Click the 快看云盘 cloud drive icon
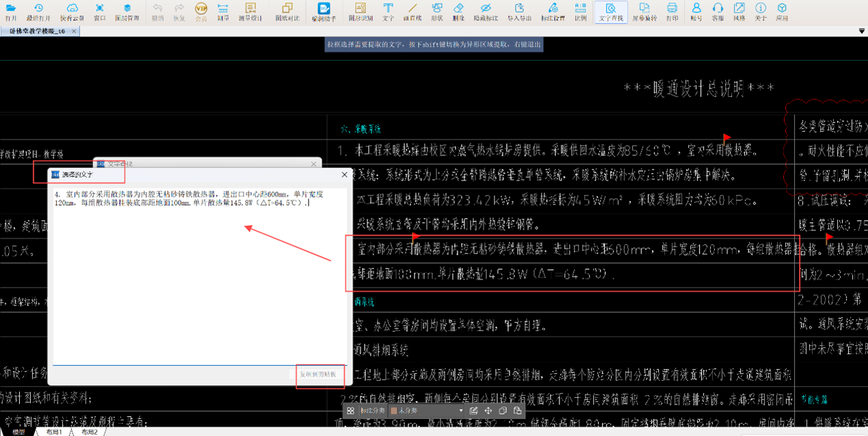The image size is (868, 436). 72,11
